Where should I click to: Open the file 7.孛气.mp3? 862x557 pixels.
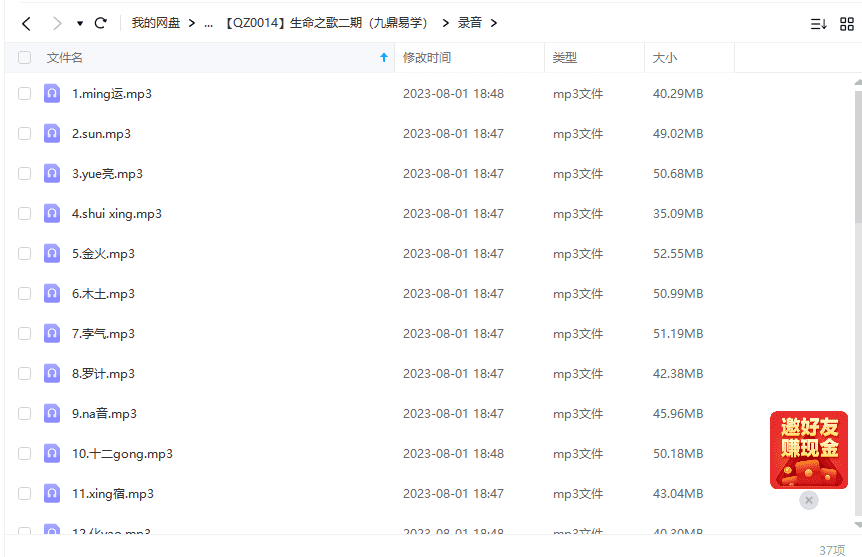click(103, 334)
